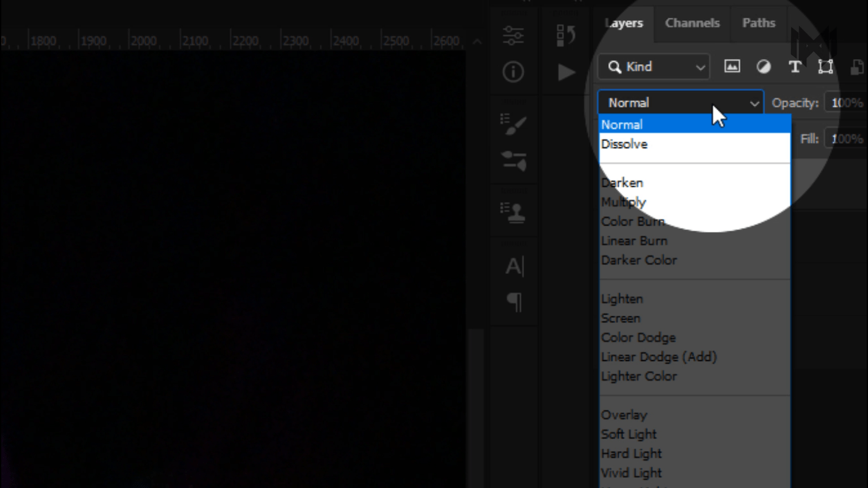868x488 pixels.
Task: Open the Clone Source panel icon
Action: tap(513, 212)
